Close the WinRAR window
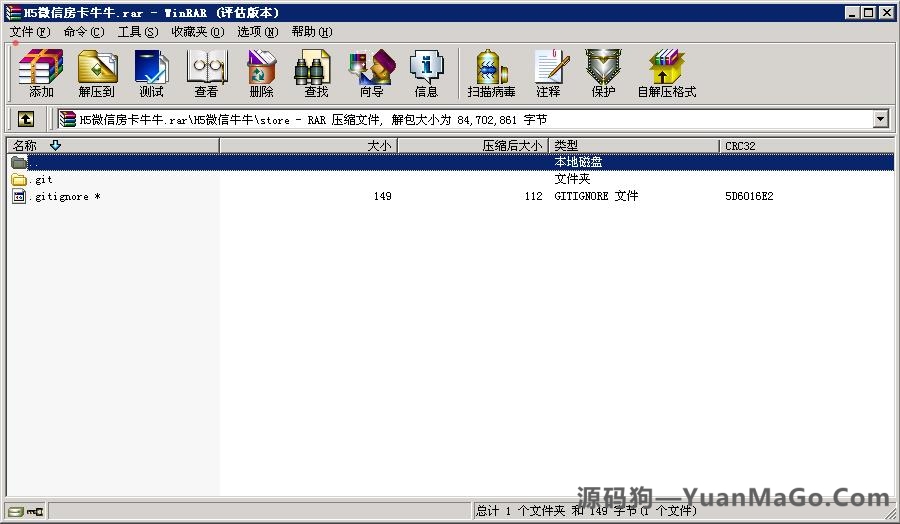This screenshot has width=900, height=524. click(x=886, y=12)
